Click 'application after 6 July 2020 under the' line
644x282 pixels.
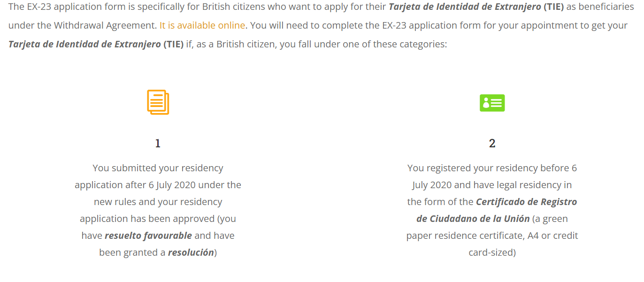tap(158, 185)
